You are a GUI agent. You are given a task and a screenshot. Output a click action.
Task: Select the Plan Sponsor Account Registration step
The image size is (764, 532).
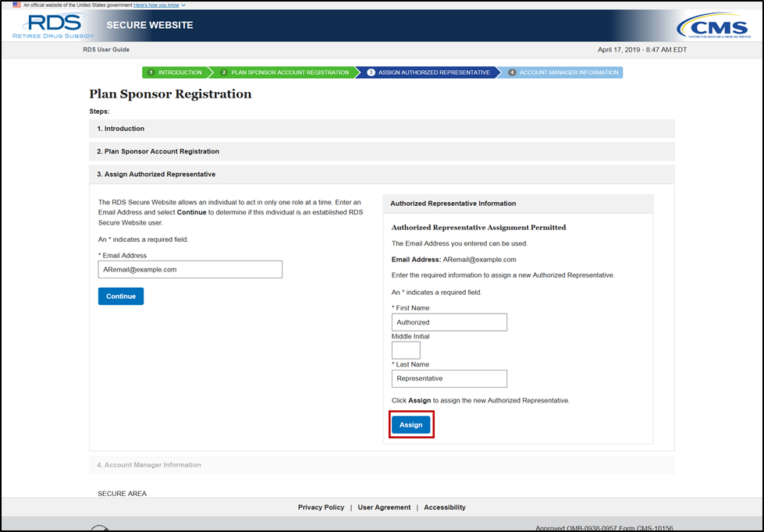(x=285, y=73)
